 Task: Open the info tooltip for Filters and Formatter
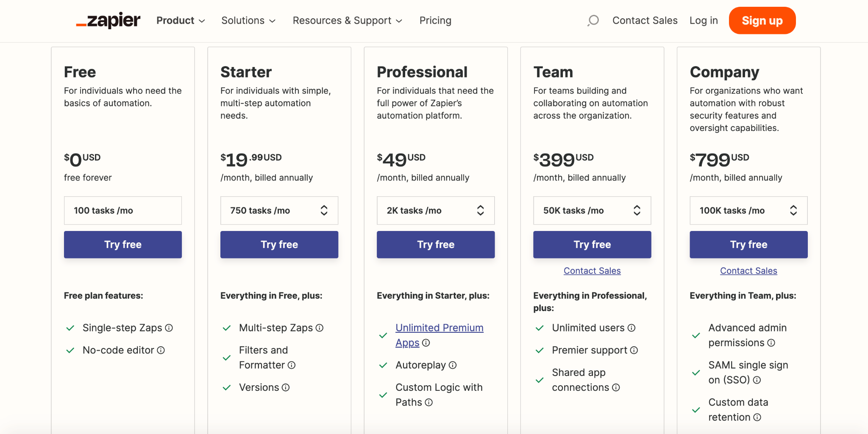292,365
